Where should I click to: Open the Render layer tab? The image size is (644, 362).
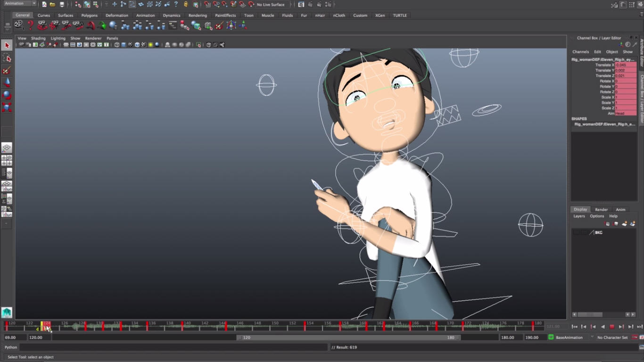601,210
